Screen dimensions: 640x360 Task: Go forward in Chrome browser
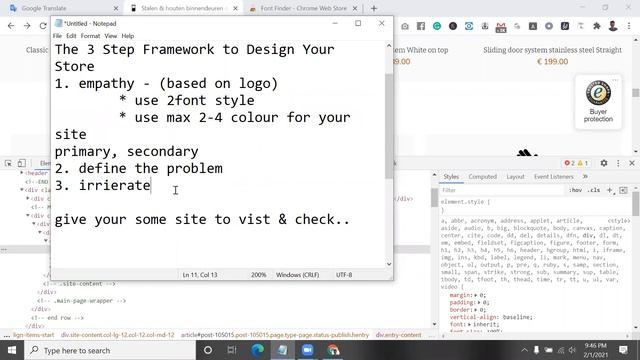[27, 26]
